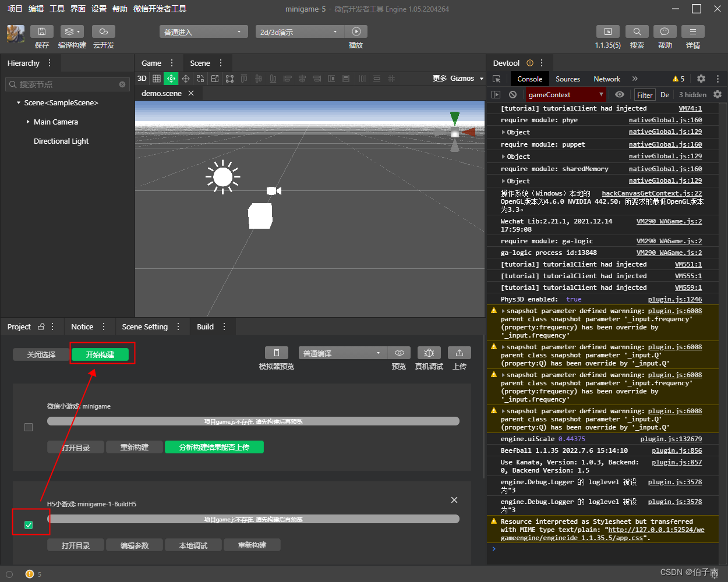Click the distribute vertically icon
Screen dimensions: 728x582
(377, 79)
